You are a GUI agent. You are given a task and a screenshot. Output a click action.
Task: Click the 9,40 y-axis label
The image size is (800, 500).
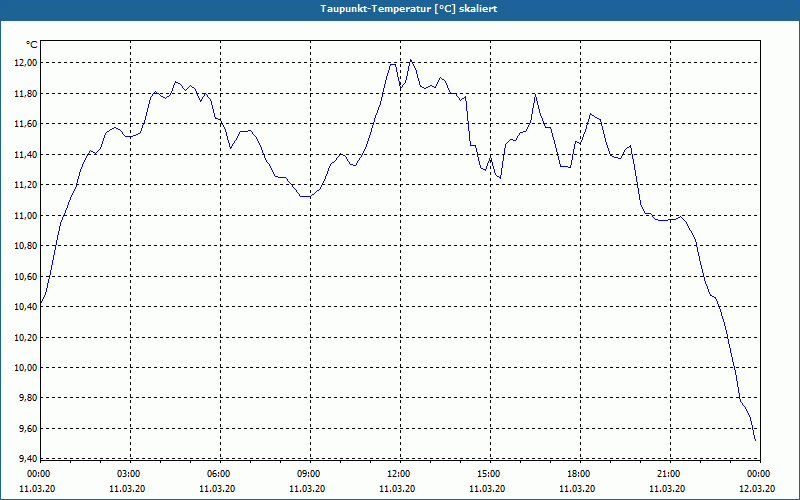pyautogui.click(x=29, y=459)
